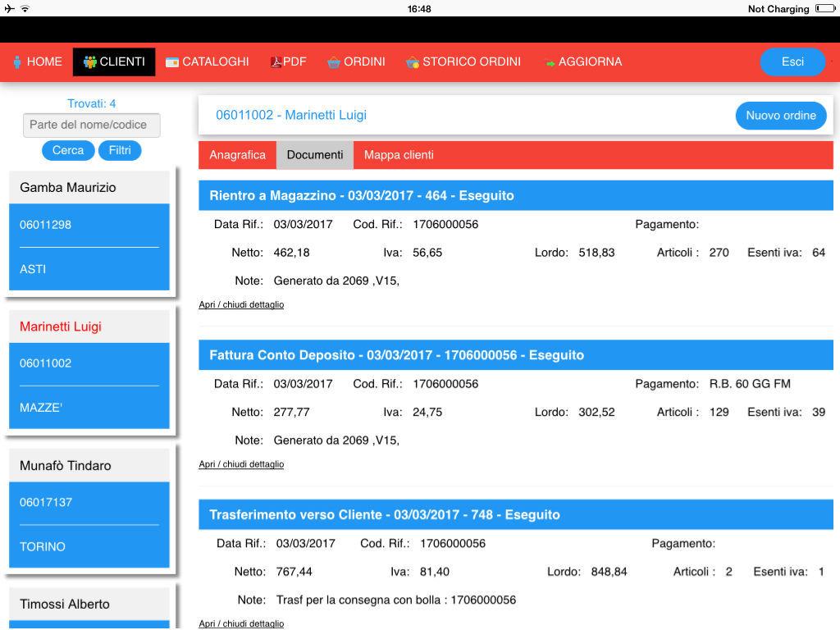Click city ASTI
The width and height of the screenshot is (840, 630).
point(33,269)
